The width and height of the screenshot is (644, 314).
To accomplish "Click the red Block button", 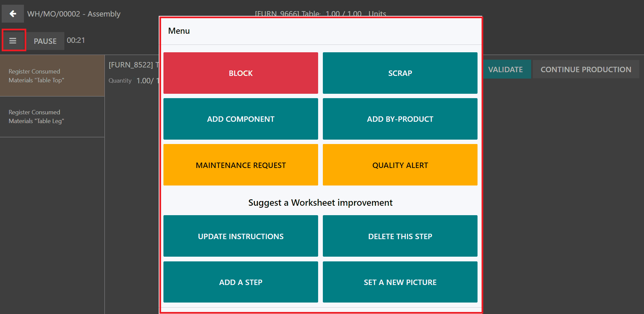I will tap(241, 73).
